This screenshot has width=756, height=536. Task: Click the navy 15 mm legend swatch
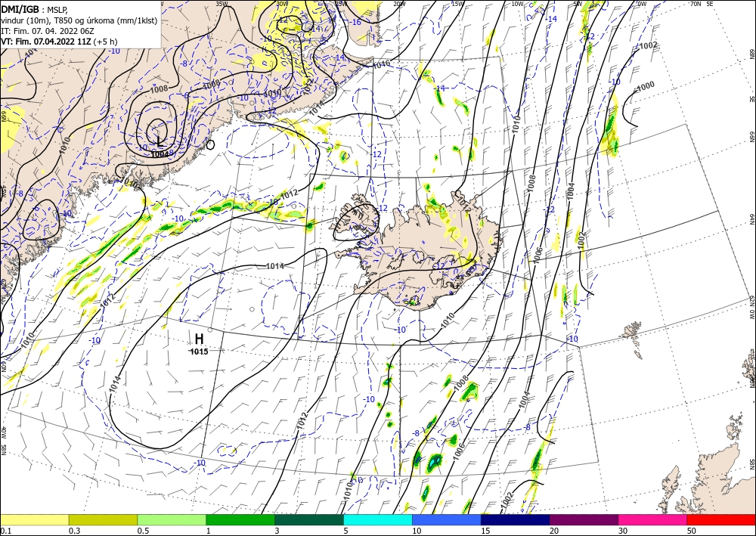516,519
